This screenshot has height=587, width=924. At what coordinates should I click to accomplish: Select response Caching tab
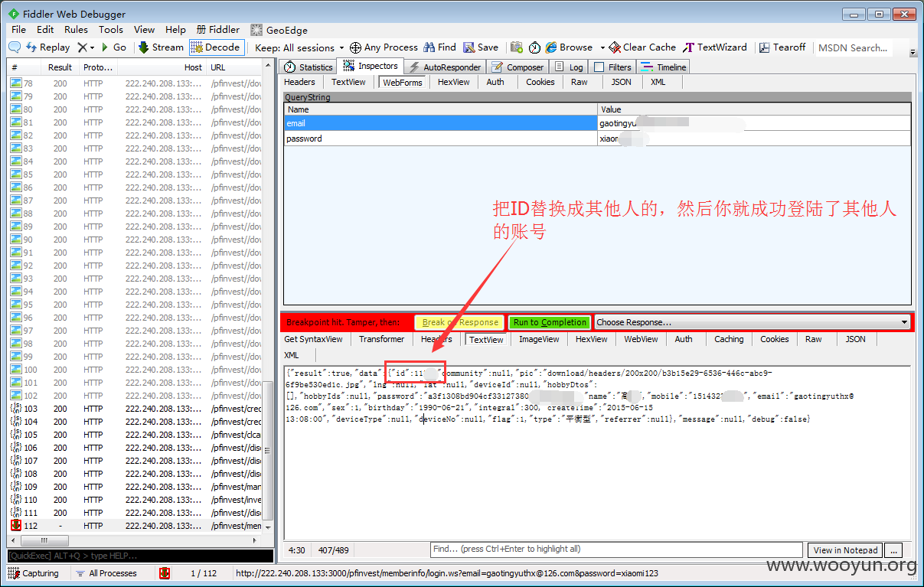coord(729,339)
